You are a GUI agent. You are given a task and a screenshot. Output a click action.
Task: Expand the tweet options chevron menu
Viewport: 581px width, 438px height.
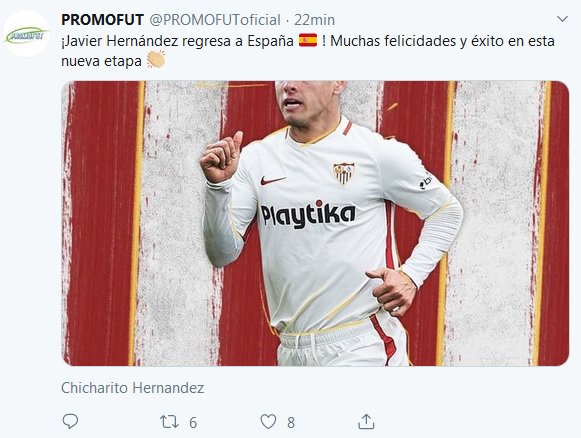tap(562, 19)
